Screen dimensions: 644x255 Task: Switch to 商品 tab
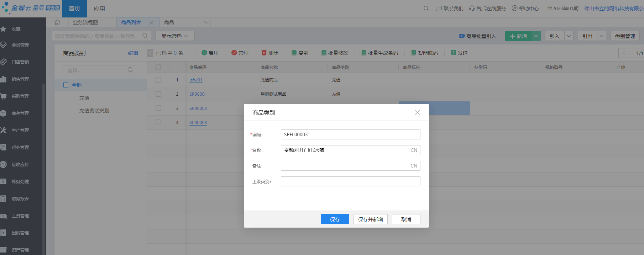(169, 22)
